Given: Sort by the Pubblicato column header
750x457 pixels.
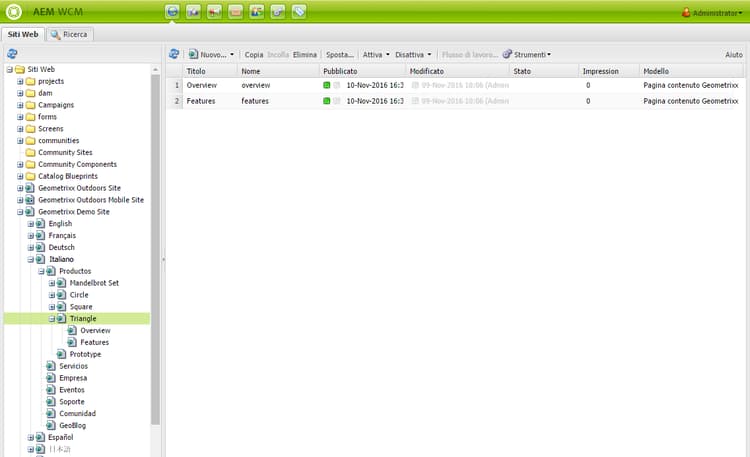Looking at the screenshot, I should (363, 71).
